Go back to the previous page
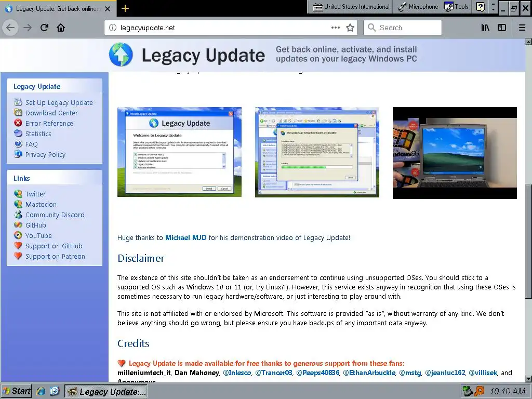 (x=10, y=28)
